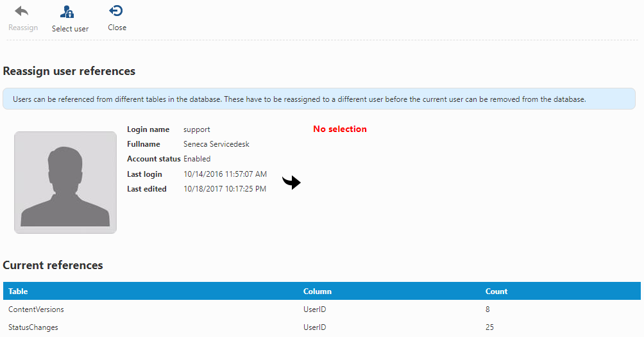Click the Select user icon
The width and height of the screenshot is (644, 337).
(67, 12)
